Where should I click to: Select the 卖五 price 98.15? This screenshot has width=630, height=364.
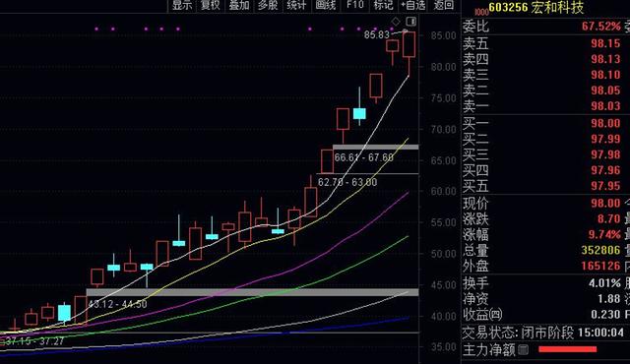pos(605,43)
